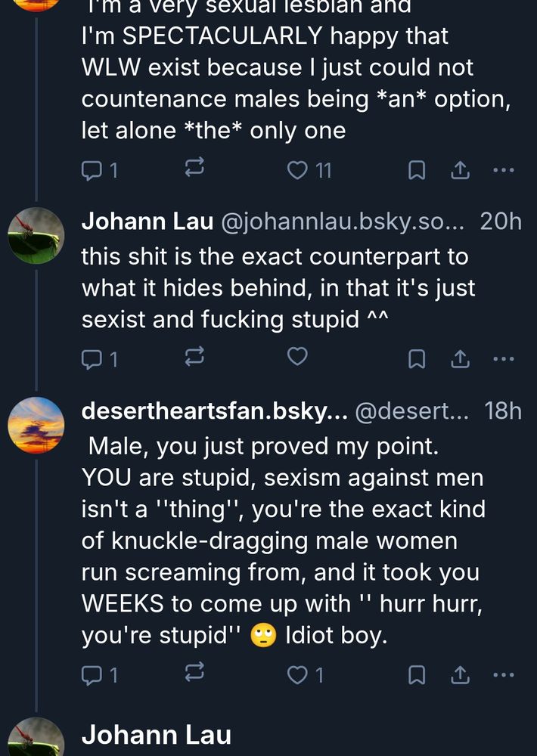The height and width of the screenshot is (756, 537).
Task: Reply to the WLW lesbian post
Action: tap(92, 172)
